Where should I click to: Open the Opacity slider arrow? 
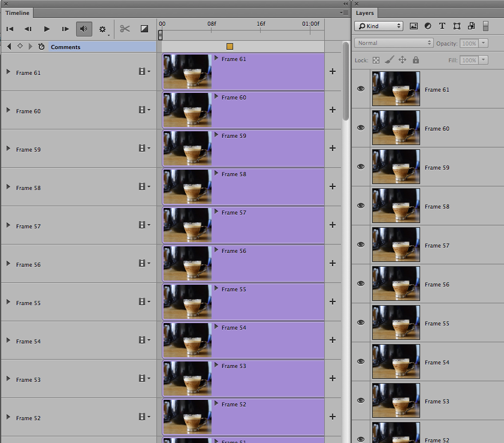click(x=484, y=43)
